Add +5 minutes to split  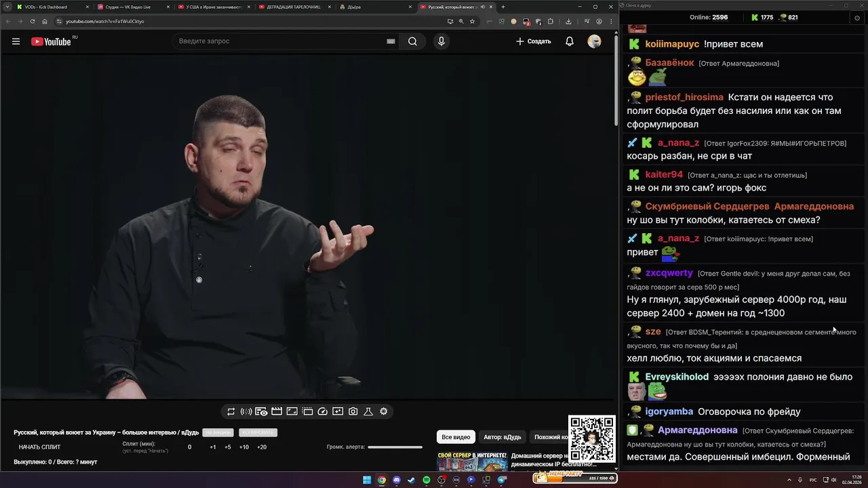tap(228, 447)
